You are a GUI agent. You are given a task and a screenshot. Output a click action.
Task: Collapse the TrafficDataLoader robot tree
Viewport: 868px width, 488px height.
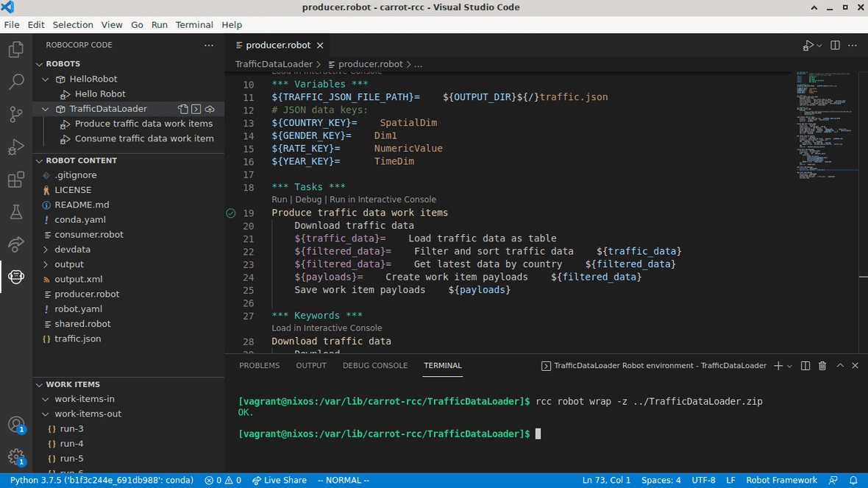[x=44, y=108]
